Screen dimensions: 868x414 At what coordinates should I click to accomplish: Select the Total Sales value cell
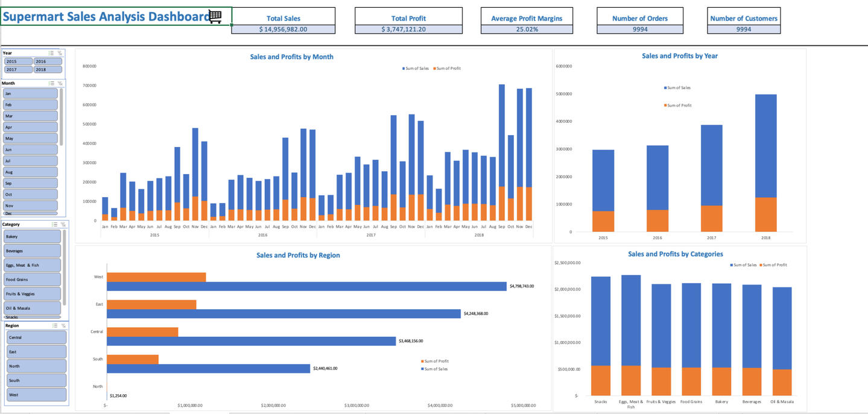point(283,29)
